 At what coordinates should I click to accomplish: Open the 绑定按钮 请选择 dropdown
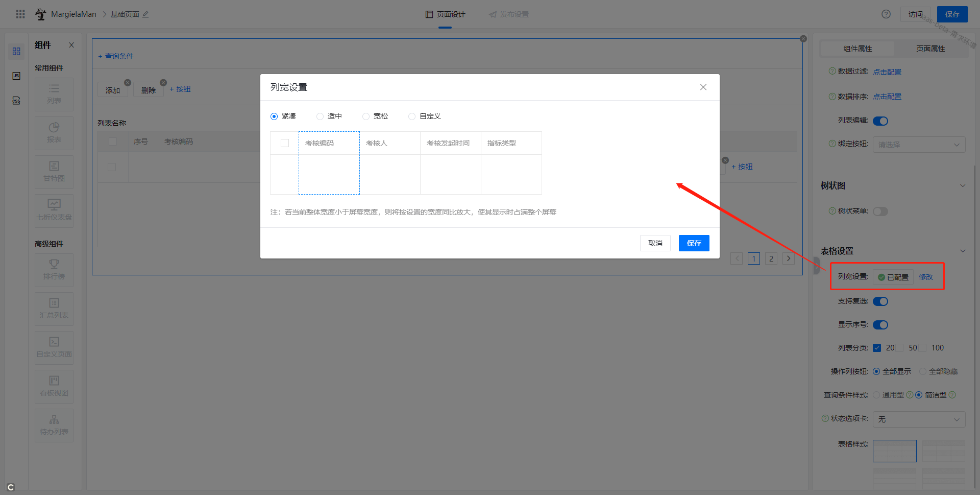pos(919,145)
